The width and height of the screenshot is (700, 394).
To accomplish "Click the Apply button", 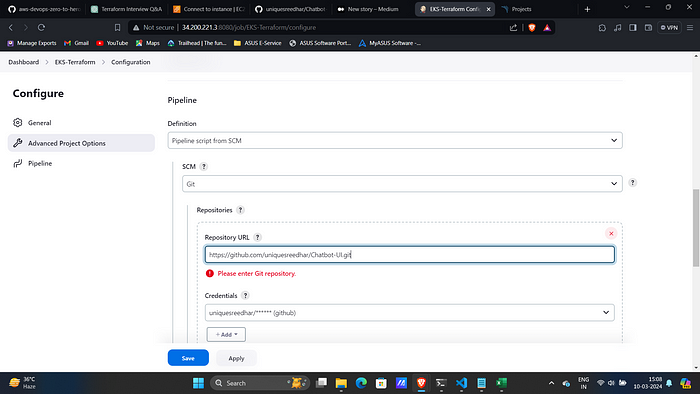I will tap(236, 358).
